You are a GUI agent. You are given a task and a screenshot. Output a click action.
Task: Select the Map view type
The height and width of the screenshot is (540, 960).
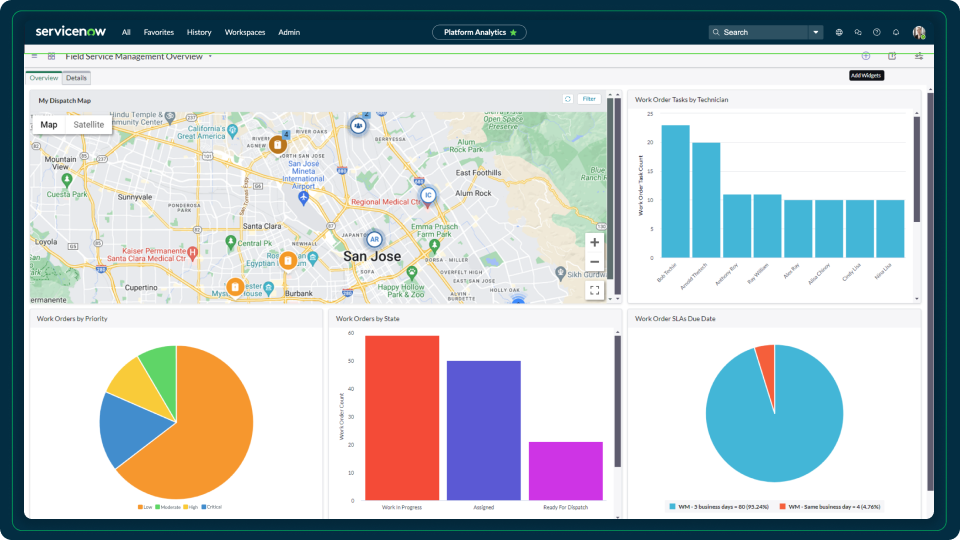coord(49,125)
